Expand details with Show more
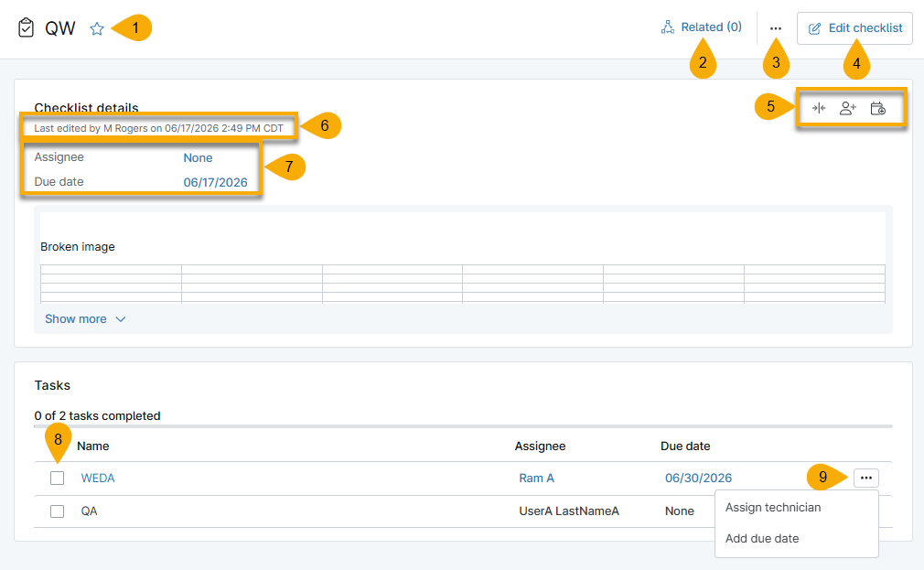Screen dimensions: 924x570 [85, 319]
